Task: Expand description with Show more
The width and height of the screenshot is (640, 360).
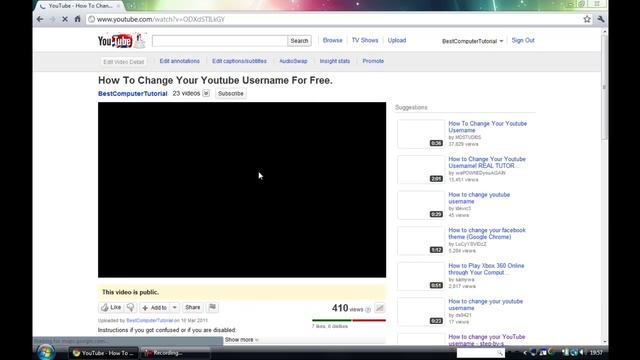Action: 242,340
